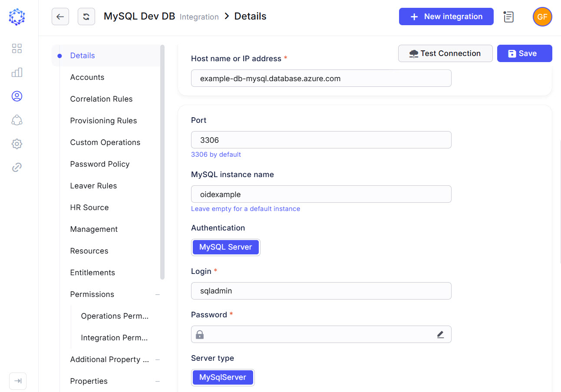
Task: Collapse the Additional Property group
Action: [158, 359]
